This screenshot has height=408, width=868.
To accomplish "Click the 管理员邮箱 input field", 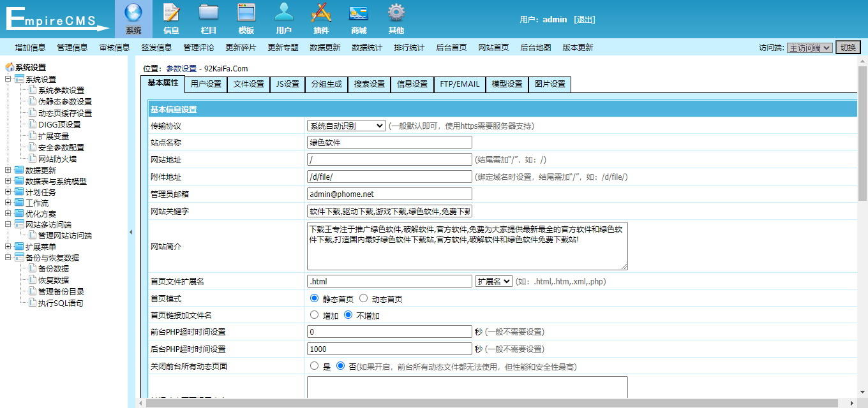I will point(389,194).
